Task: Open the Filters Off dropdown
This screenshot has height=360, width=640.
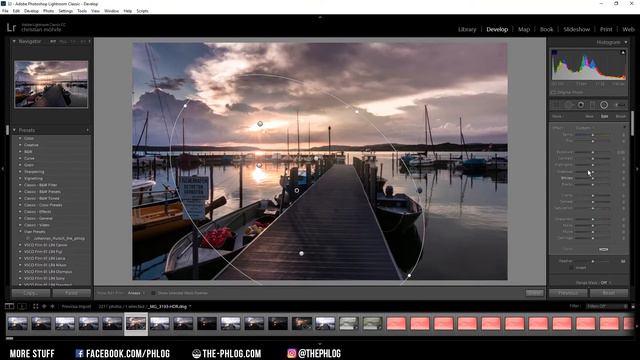Action: (x=607, y=306)
